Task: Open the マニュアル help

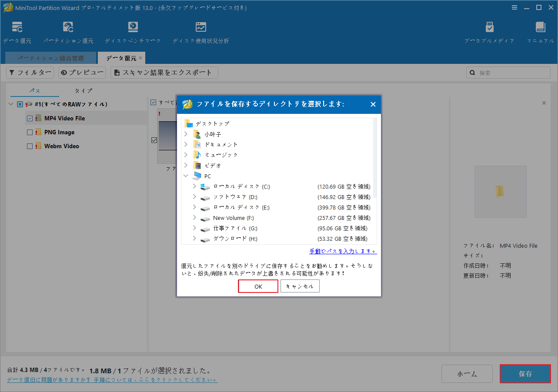Action: point(540,31)
